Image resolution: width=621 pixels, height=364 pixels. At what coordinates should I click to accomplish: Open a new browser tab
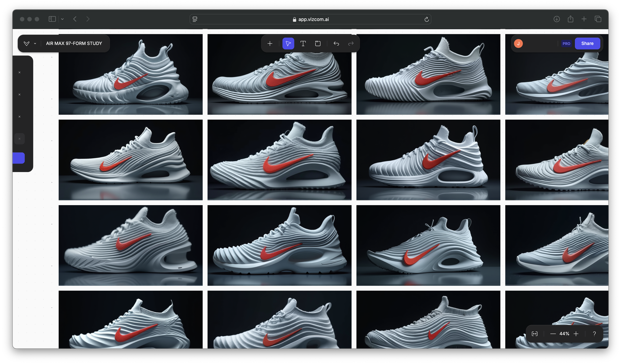[584, 19]
